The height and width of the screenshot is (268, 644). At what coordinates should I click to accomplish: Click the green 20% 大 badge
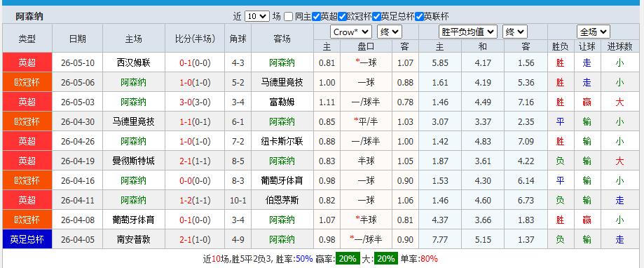385,259
